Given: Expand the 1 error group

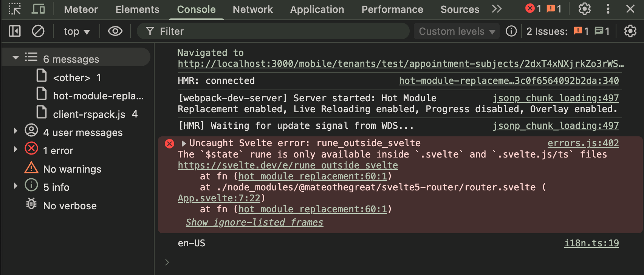Looking at the screenshot, I should pos(15,150).
